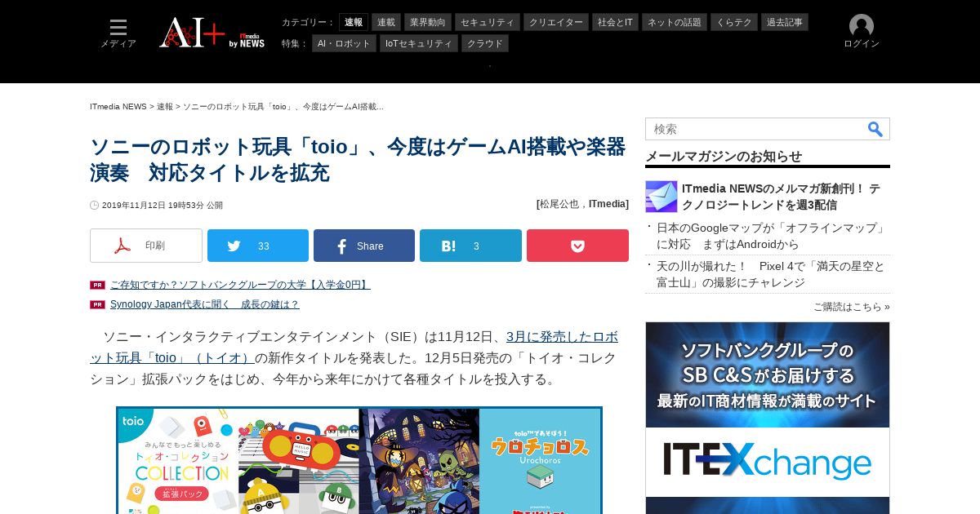Viewport: 980px width, 514px height.
Task: Bookmark with Hatena B! button
Action: pyautogui.click(x=470, y=246)
